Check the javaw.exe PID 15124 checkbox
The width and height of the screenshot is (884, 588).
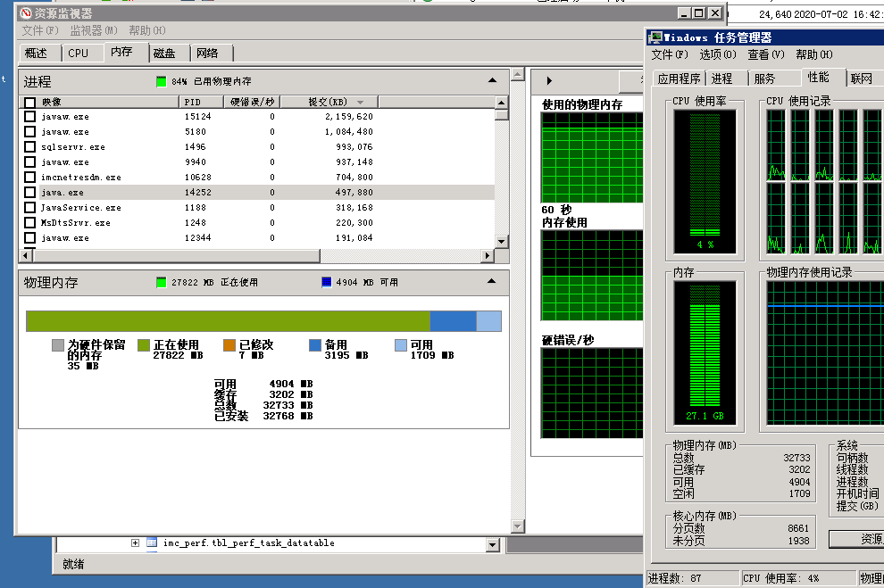click(x=29, y=117)
